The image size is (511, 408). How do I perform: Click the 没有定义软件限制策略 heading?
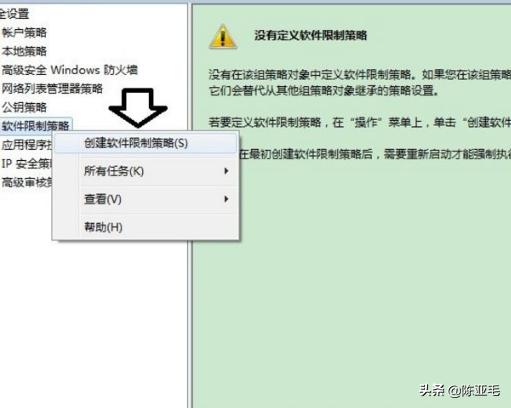311,35
